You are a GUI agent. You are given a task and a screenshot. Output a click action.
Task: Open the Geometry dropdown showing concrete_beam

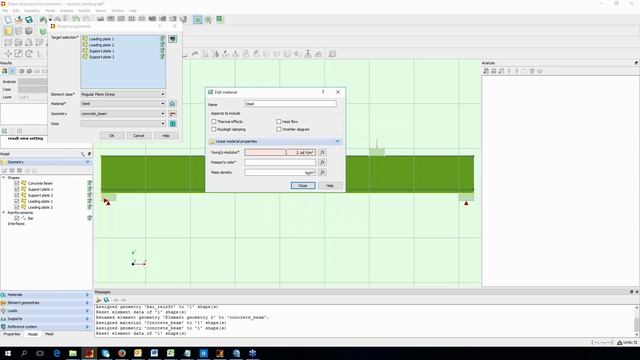pyautogui.click(x=123, y=114)
